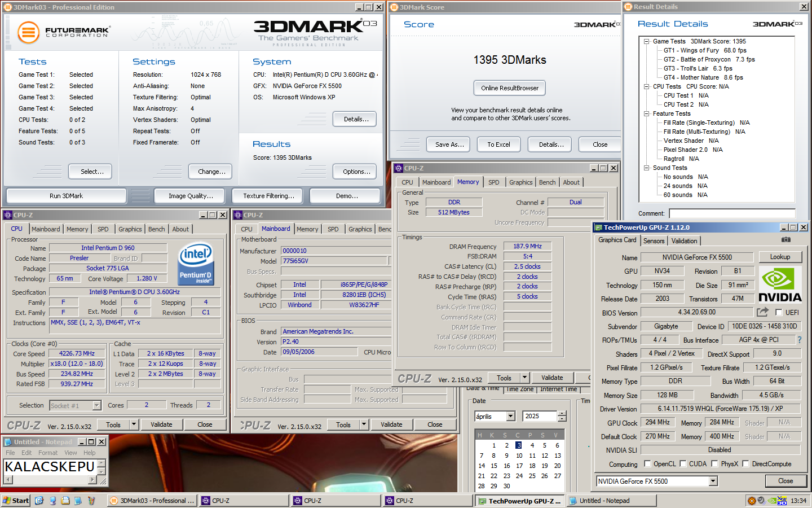Toggle the PhysX checkbox
This screenshot has width=812, height=508.
714,464
